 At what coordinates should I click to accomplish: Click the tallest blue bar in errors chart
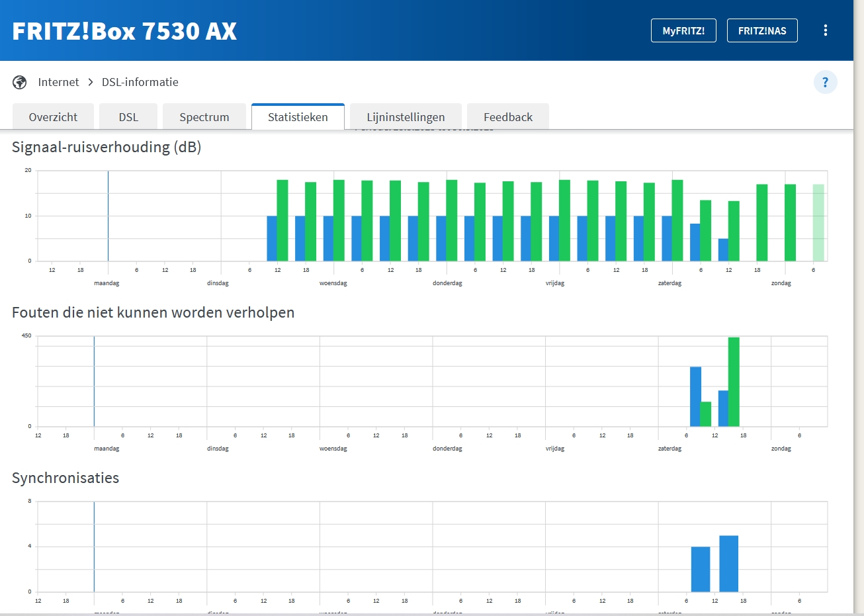695,396
